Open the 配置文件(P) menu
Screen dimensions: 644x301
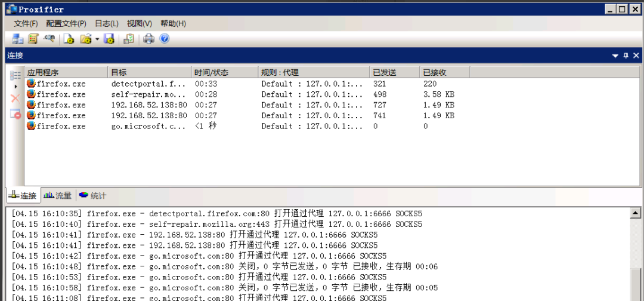click(x=66, y=23)
